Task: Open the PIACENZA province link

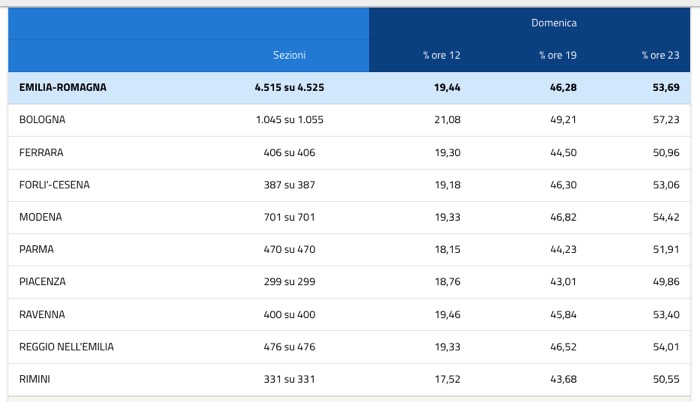Action: click(x=42, y=282)
